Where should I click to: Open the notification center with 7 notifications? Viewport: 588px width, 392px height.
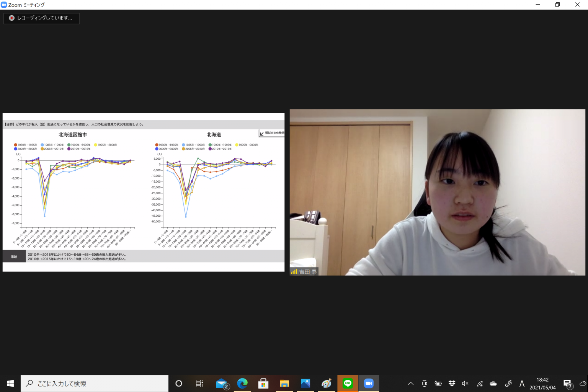tap(568, 384)
